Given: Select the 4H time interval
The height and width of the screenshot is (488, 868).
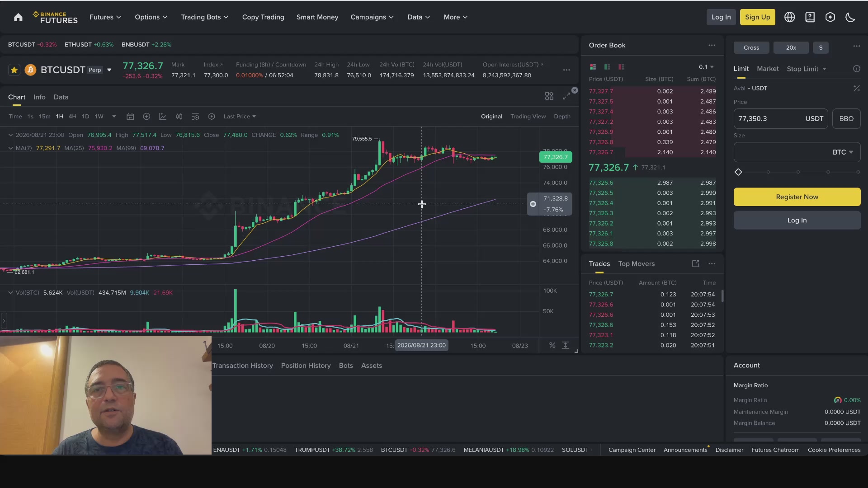Looking at the screenshot, I should click(72, 117).
